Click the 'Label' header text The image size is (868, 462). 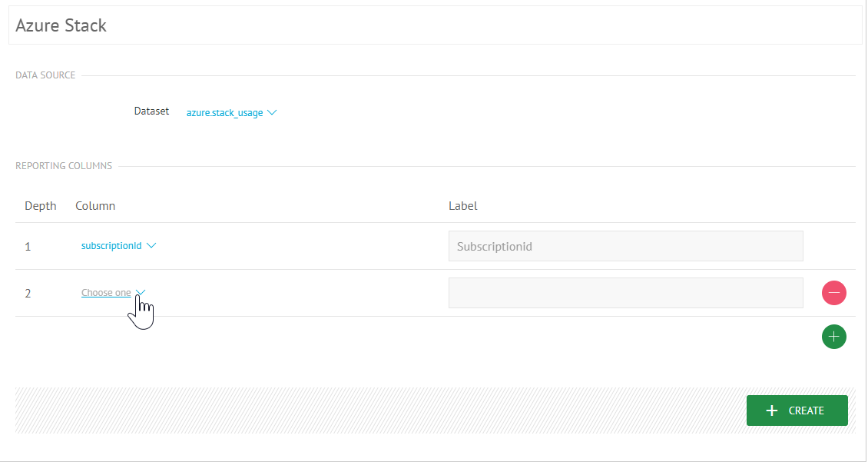(x=462, y=205)
